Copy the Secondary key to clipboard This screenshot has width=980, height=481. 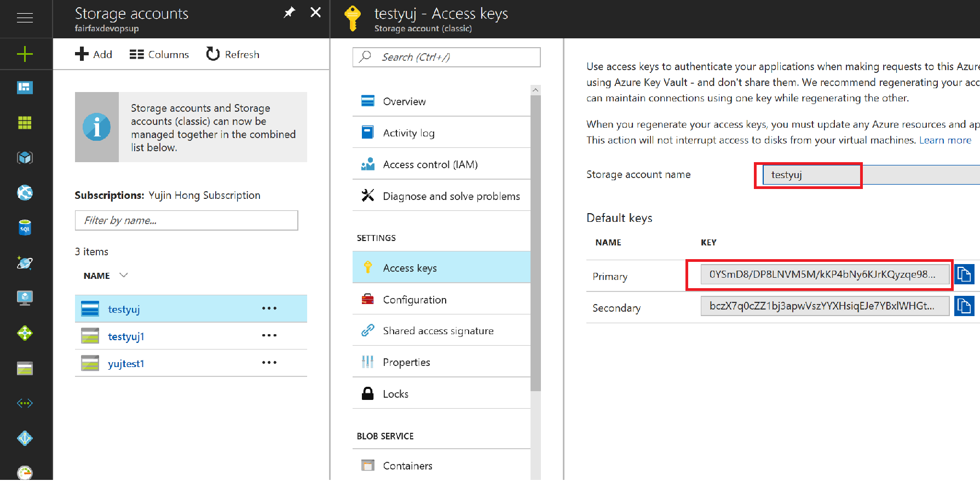click(964, 306)
